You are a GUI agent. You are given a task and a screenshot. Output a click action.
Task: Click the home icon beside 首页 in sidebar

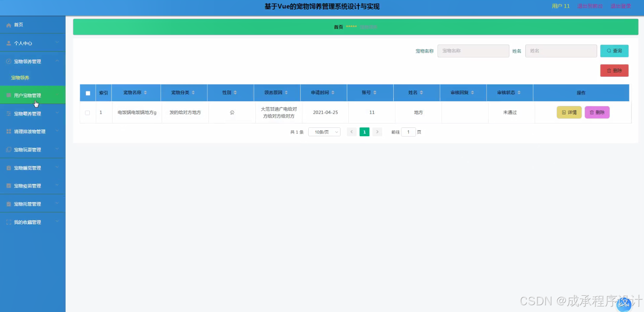(x=9, y=25)
